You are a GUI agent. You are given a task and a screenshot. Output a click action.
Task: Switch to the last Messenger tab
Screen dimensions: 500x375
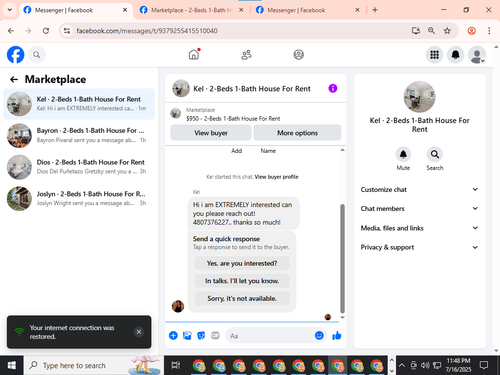coord(308,10)
